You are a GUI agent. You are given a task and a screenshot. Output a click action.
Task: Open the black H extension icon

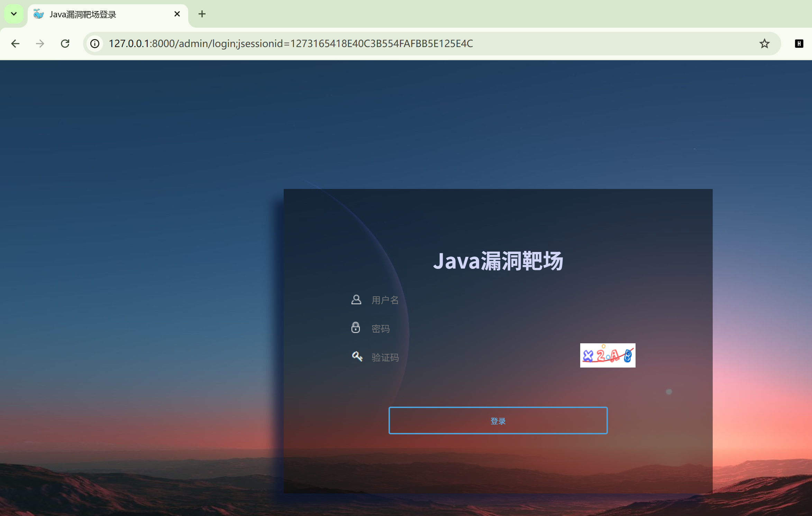(799, 44)
